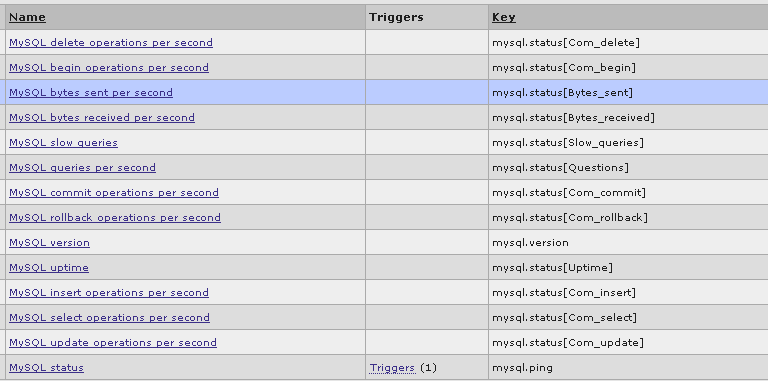Open MySQL begin operations per second item
Screen dimensions: 768x381
point(109,68)
